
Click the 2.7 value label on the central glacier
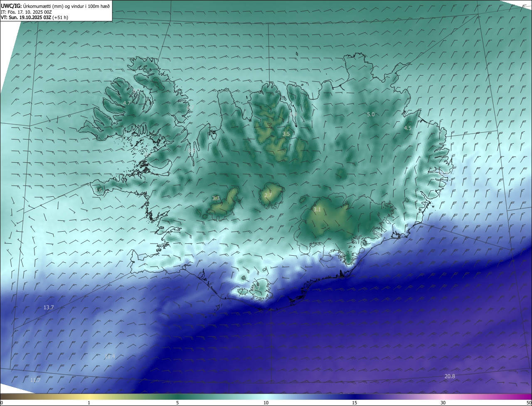point(268,196)
